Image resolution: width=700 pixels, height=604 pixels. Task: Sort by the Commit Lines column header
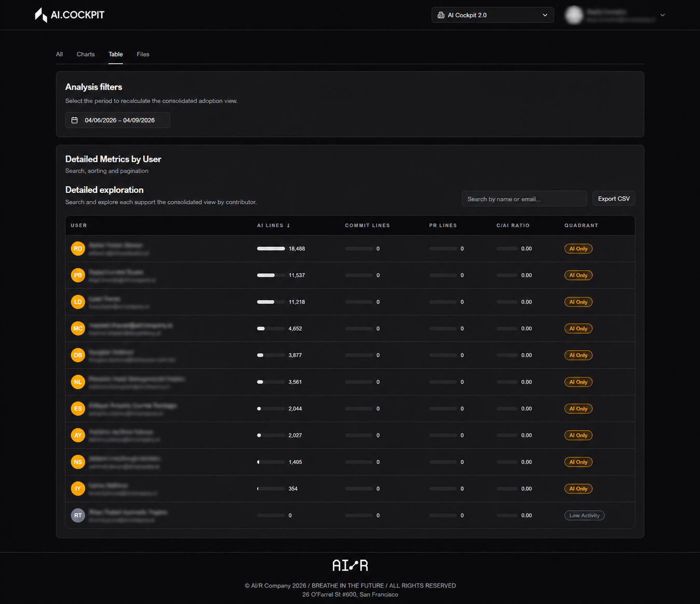[x=368, y=226]
